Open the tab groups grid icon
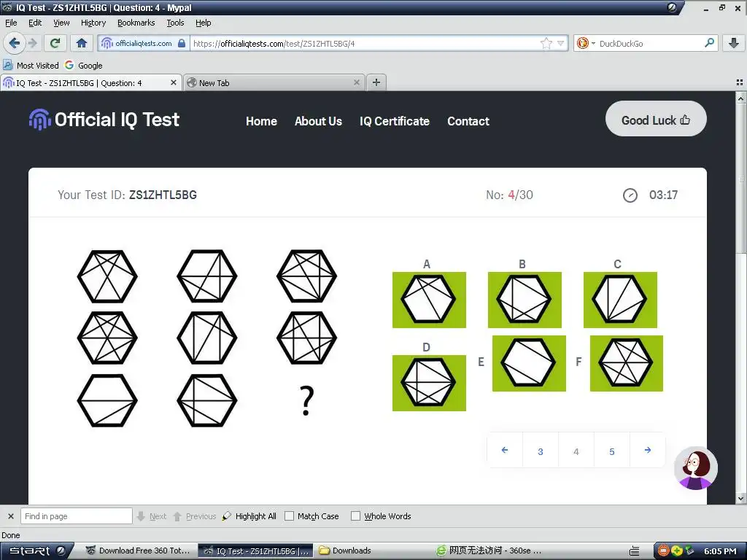This screenshot has width=747, height=560. click(740, 82)
